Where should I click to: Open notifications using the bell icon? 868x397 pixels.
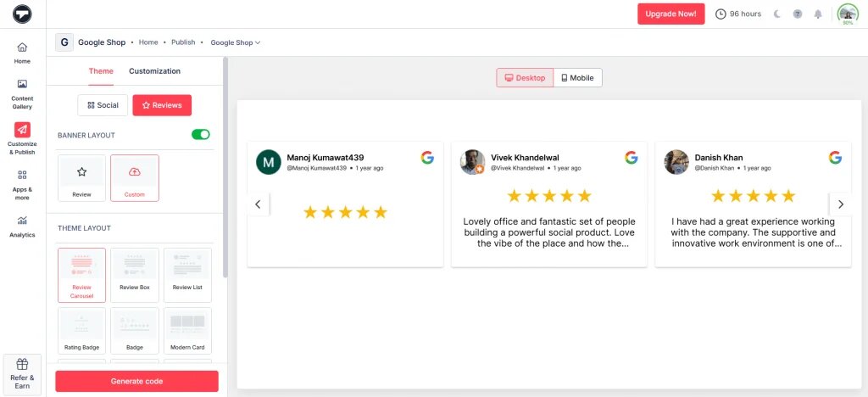click(x=818, y=14)
